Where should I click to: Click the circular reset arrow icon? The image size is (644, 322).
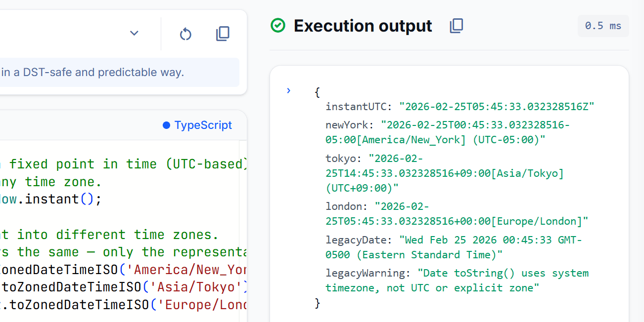pos(185,34)
